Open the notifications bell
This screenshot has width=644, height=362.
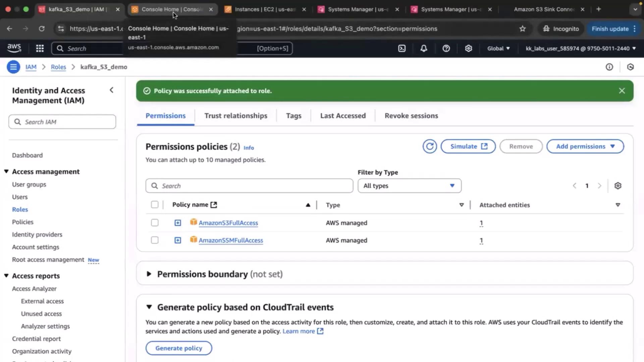[424, 48]
